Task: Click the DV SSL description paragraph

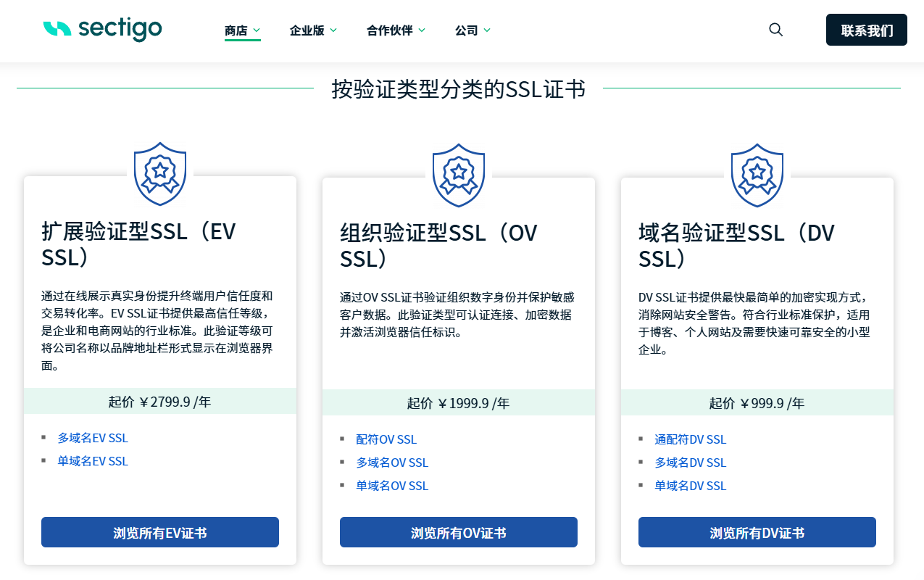Action: tap(754, 323)
